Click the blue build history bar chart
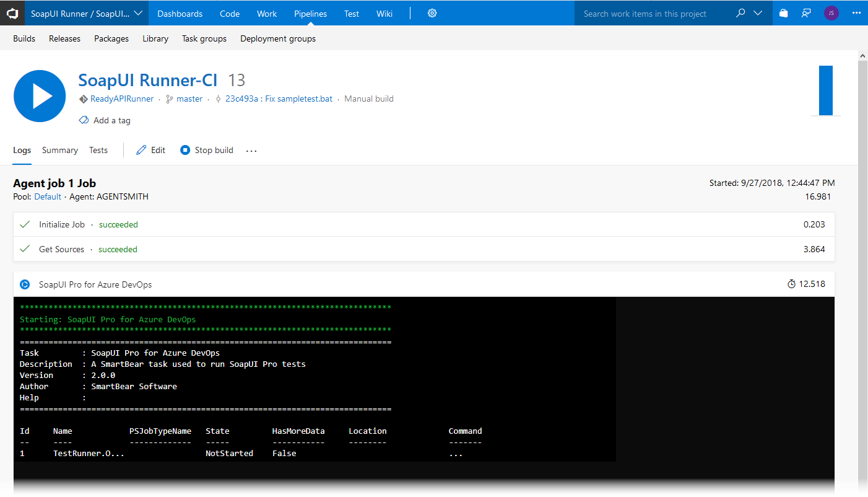Screen dimensions: 868x497 click(826, 90)
